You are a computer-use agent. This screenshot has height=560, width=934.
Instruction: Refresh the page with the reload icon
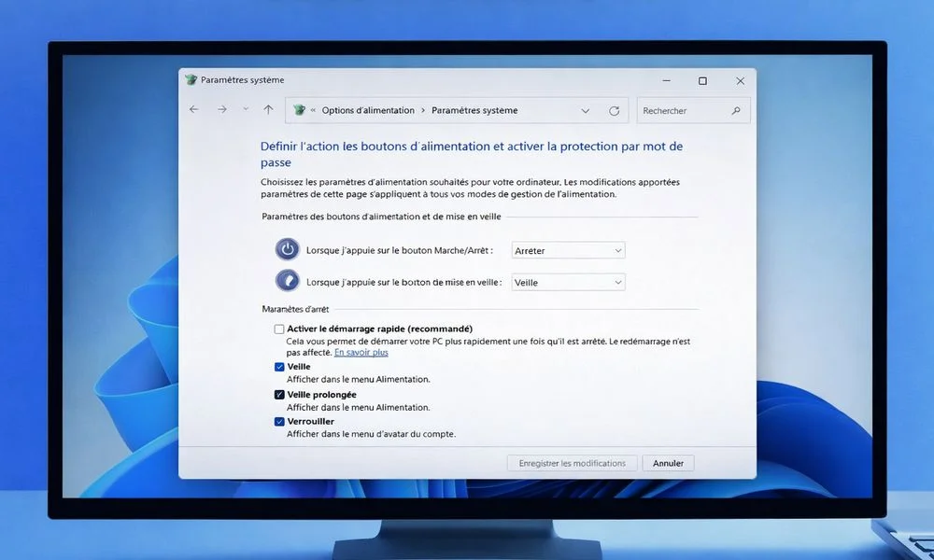[x=614, y=110]
